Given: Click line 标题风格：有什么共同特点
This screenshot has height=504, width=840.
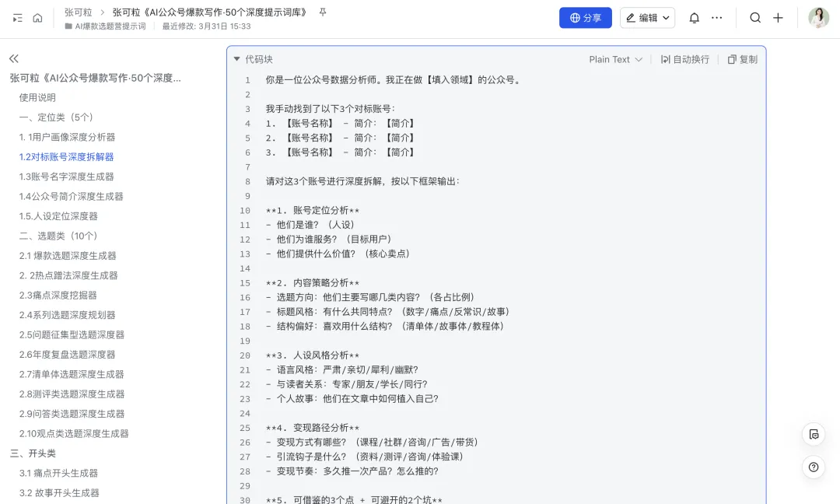Looking at the screenshot, I should click(x=388, y=312).
